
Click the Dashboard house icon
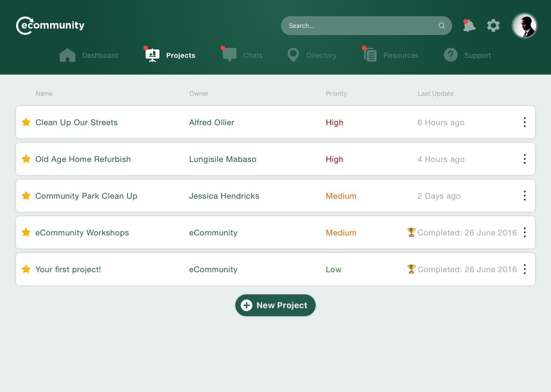(x=67, y=56)
